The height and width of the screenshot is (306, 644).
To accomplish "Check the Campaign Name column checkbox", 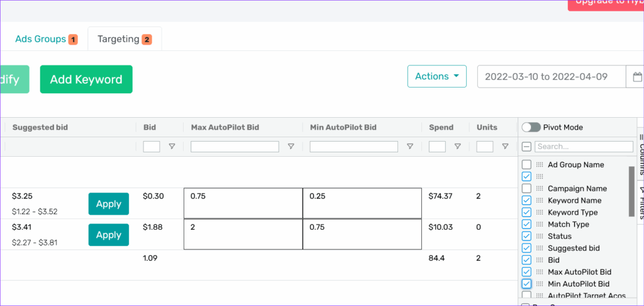I will click(x=526, y=188).
